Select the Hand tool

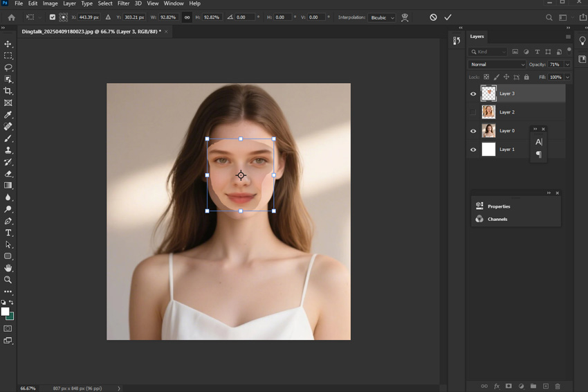pyautogui.click(x=8, y=268)
